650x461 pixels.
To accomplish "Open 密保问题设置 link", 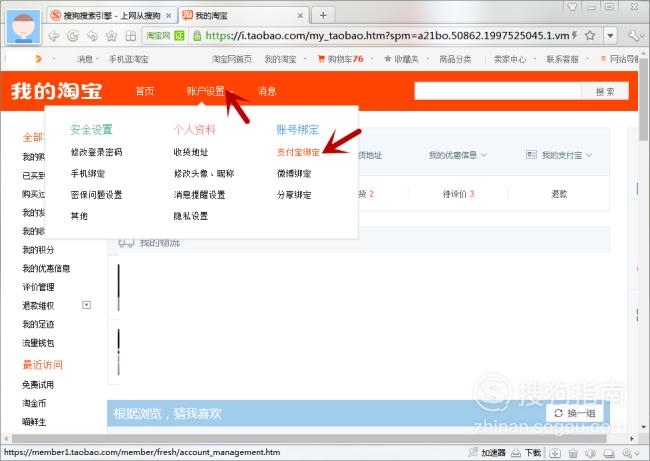I will 96,194.
